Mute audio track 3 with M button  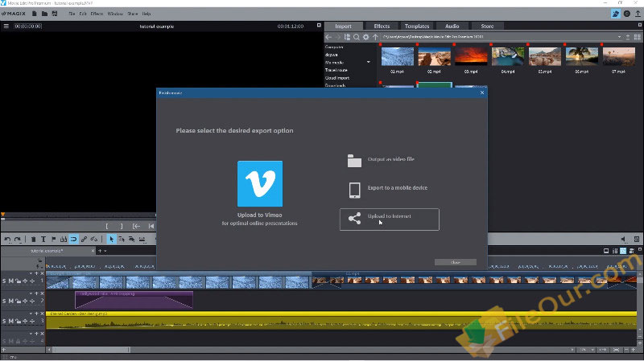point(11,322)
